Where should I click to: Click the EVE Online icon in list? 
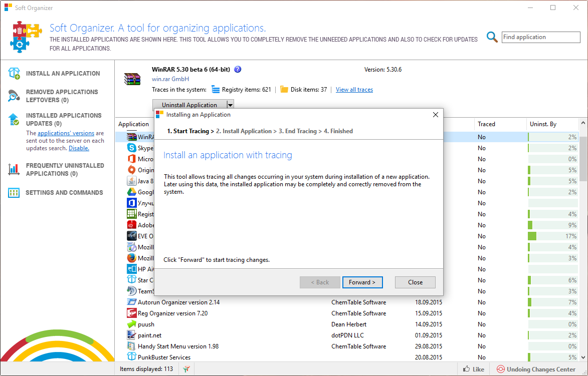tap(132, 236)
